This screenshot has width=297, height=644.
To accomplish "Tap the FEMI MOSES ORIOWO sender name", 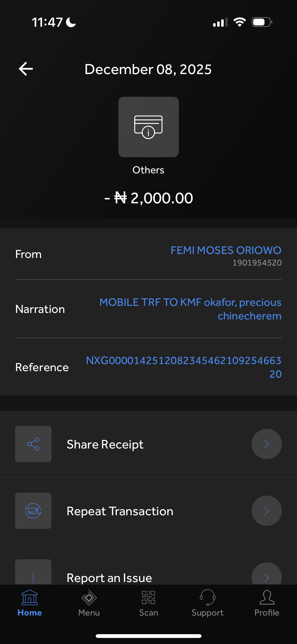I will 226,250.
